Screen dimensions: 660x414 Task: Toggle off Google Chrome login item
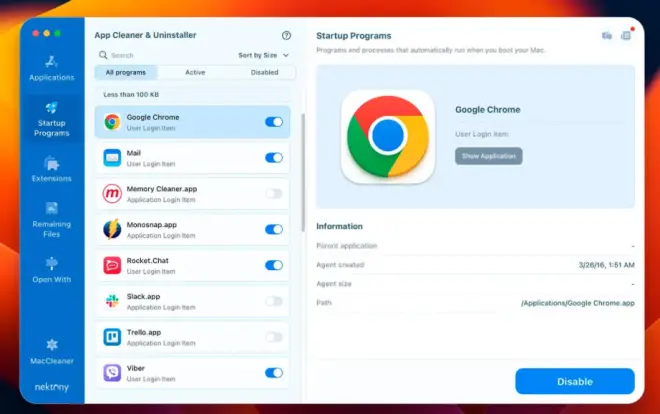273,122
